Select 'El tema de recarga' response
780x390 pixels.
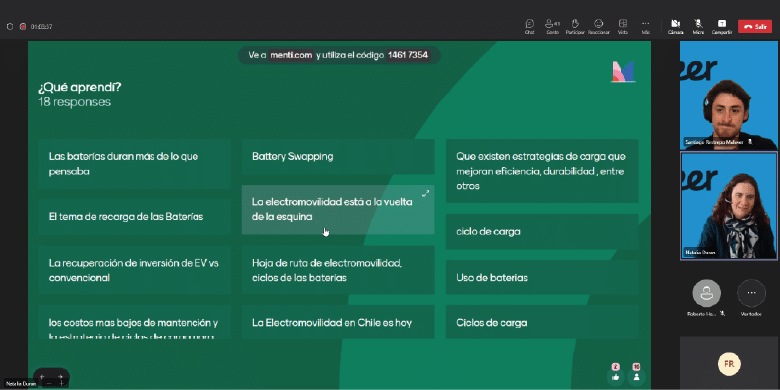click(x=134, y=217)
